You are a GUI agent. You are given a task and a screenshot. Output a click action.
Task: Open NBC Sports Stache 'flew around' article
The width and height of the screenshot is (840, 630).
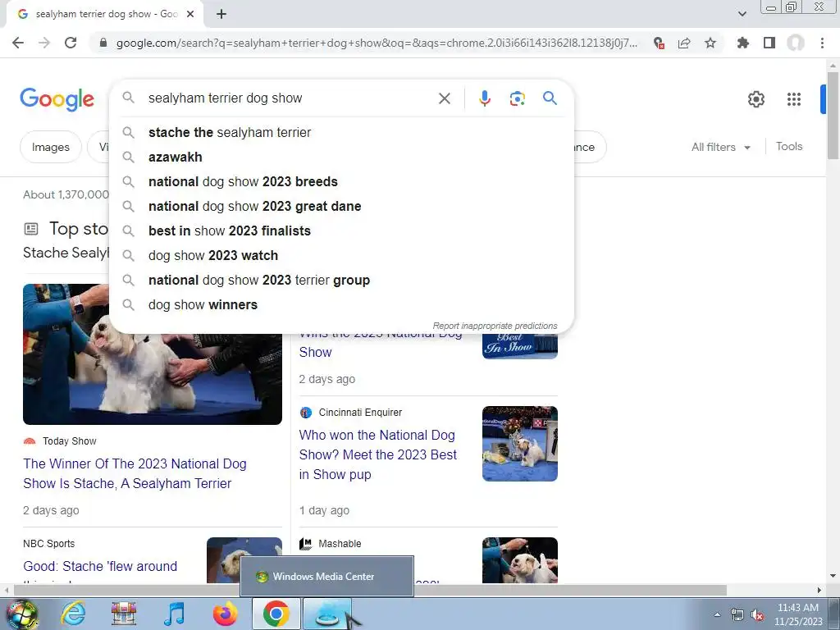(100, 566)
